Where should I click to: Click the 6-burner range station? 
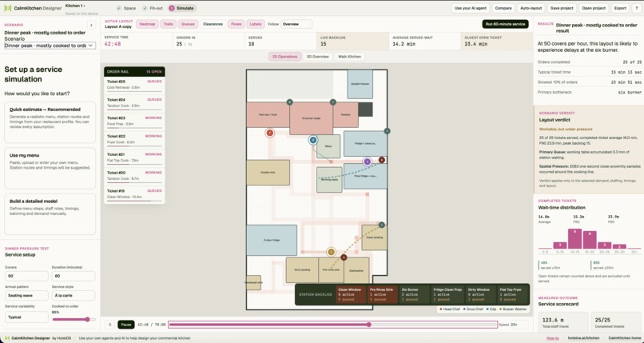pos(311,118)
